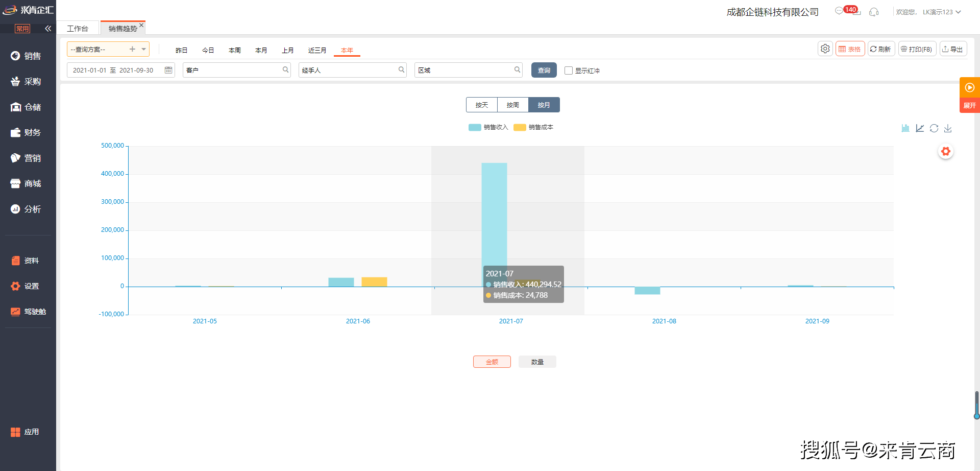Expand the 查询方案 dropdown arrow
Viewport: 980px width, 471px height.
point(144,49)
